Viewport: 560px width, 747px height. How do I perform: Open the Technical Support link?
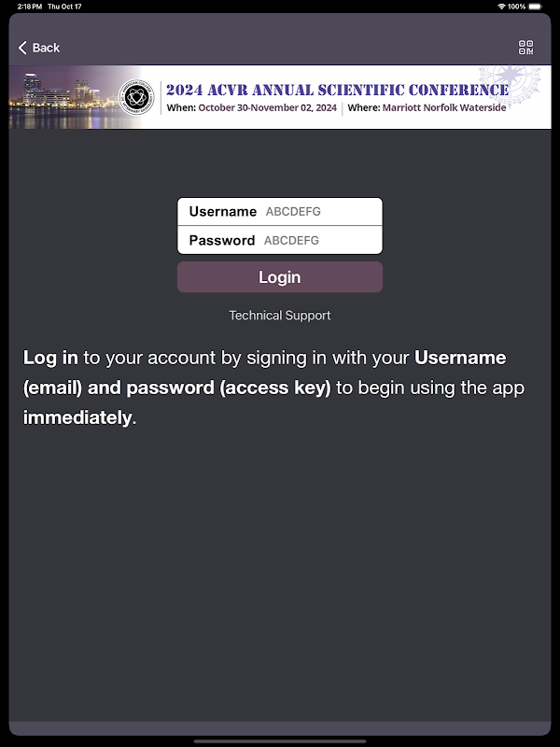(x=280, y=316)
